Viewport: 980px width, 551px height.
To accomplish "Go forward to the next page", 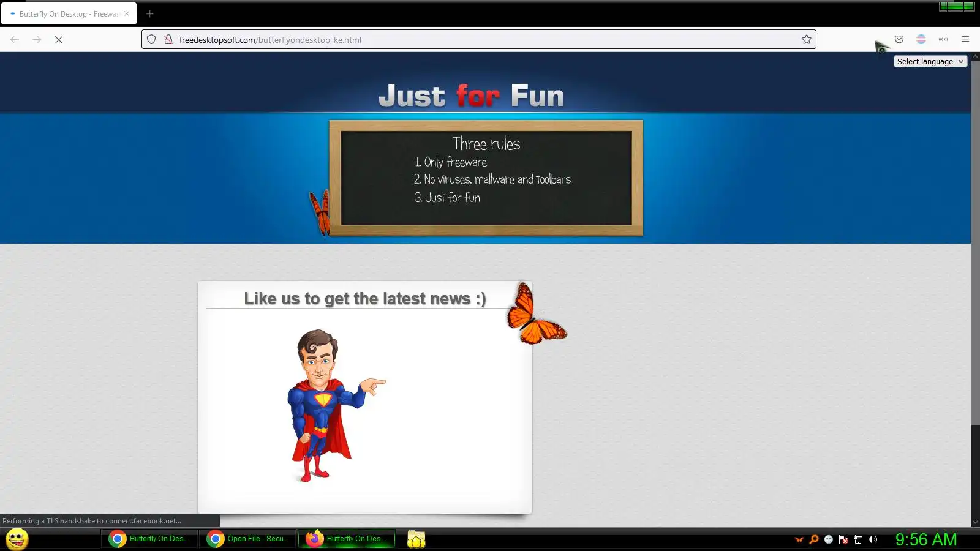I will click(37, 40).
